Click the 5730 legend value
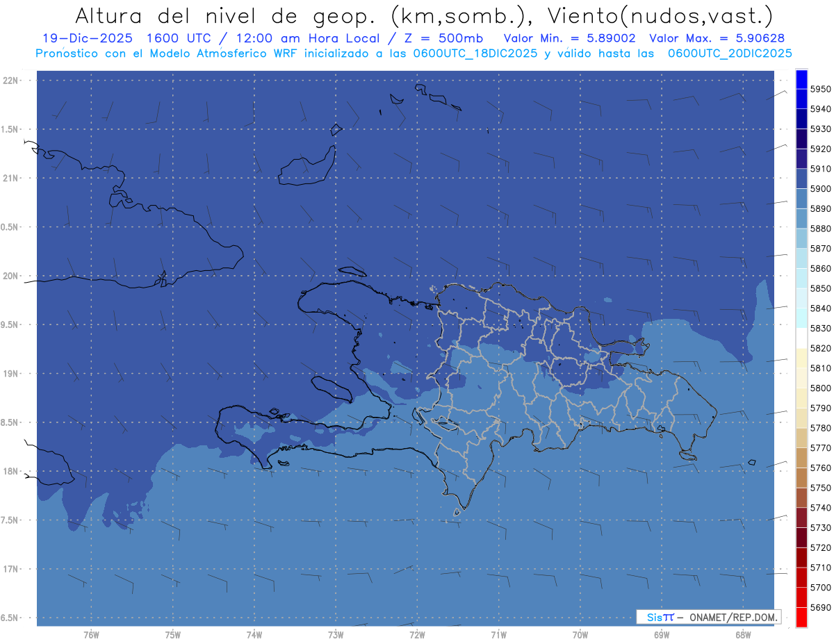Viewport: 834px width, 644px height. pos(820,528)
